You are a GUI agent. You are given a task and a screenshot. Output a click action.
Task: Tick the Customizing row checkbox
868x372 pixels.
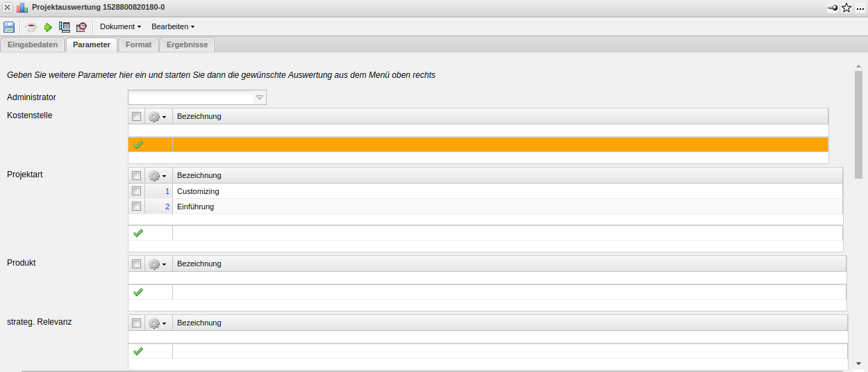click(136, 191)
